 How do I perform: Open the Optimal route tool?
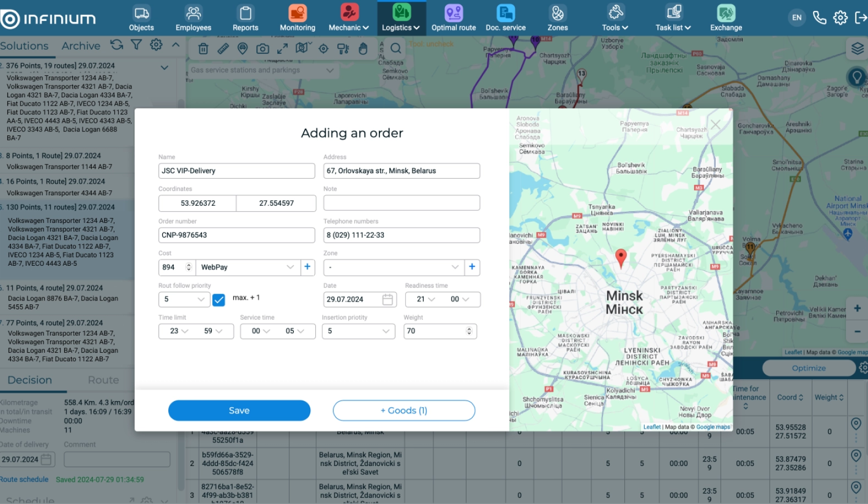pyautogui.click(x=453, y=13)
